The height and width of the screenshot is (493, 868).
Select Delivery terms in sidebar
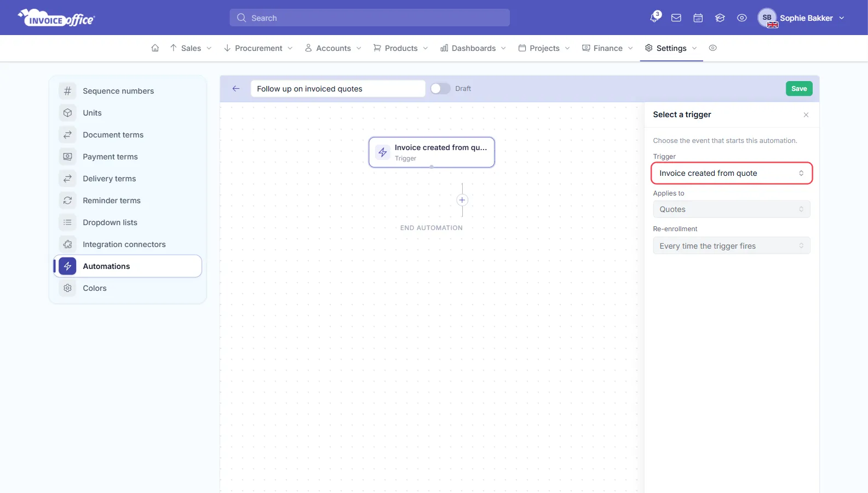pos(128,178)
